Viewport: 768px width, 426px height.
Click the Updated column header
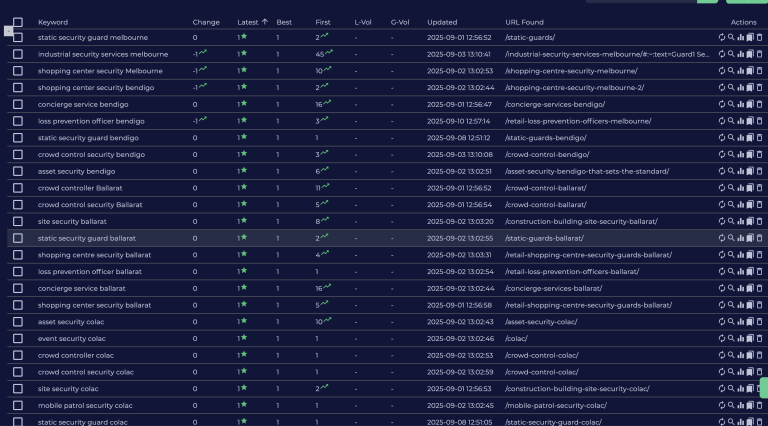pyautogui.click(x=442, y=21)
